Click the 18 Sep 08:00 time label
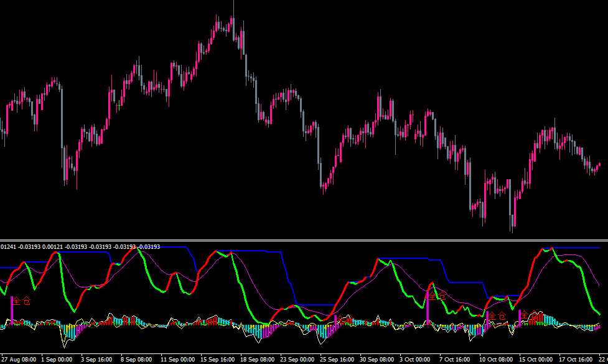Image resolution: width=608 pixels, height=364 pixels. pyautogui.click(x=258, y=360)
